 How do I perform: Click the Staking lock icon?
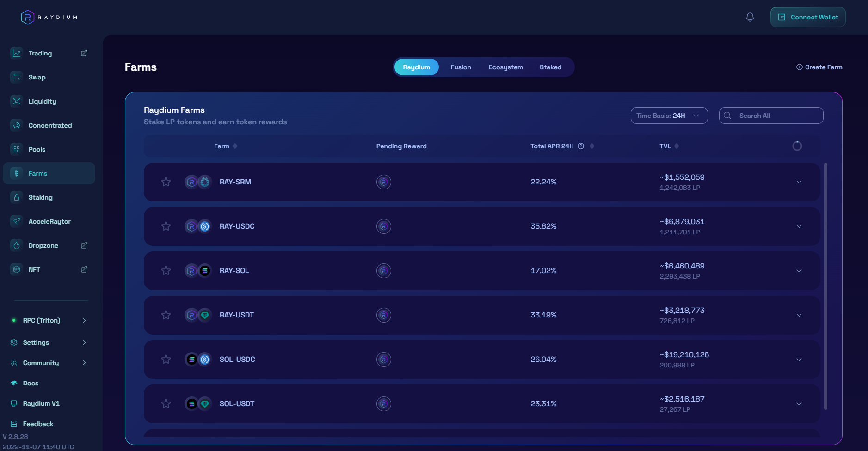[x=17, y=197]
